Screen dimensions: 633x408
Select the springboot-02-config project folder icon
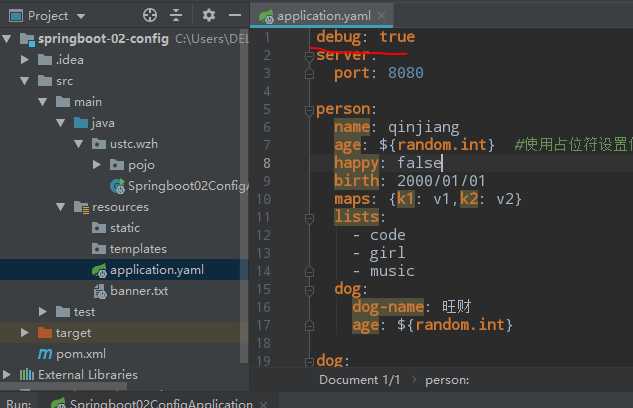tap(27, 39)
